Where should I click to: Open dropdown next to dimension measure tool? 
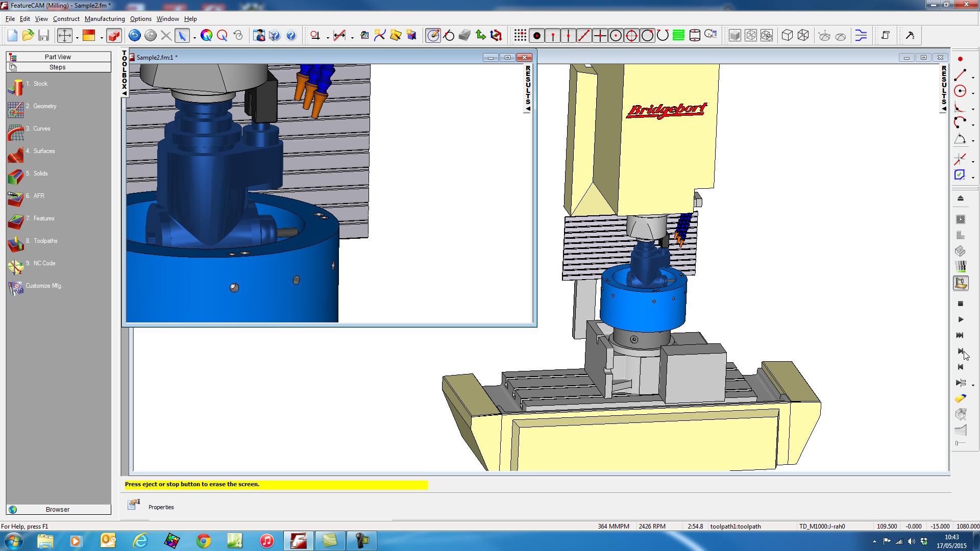point(352,37)
